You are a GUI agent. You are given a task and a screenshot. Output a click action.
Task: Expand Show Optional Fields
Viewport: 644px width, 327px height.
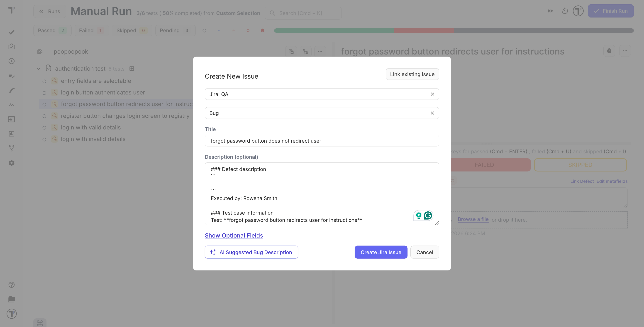(x=234, y=235)
